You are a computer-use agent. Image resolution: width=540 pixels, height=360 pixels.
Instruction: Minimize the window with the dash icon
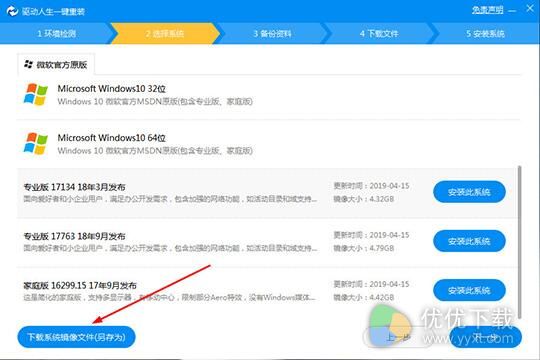click(x=512, y=11)
